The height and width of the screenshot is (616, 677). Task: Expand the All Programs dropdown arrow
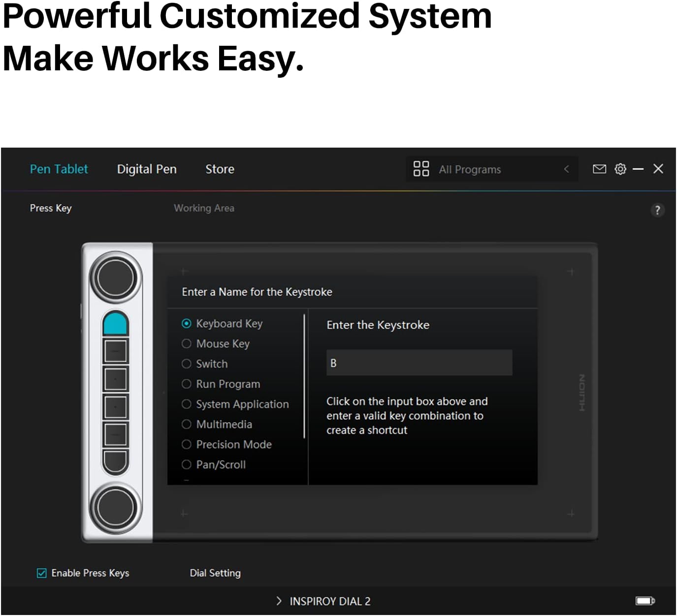click(566, 169)
